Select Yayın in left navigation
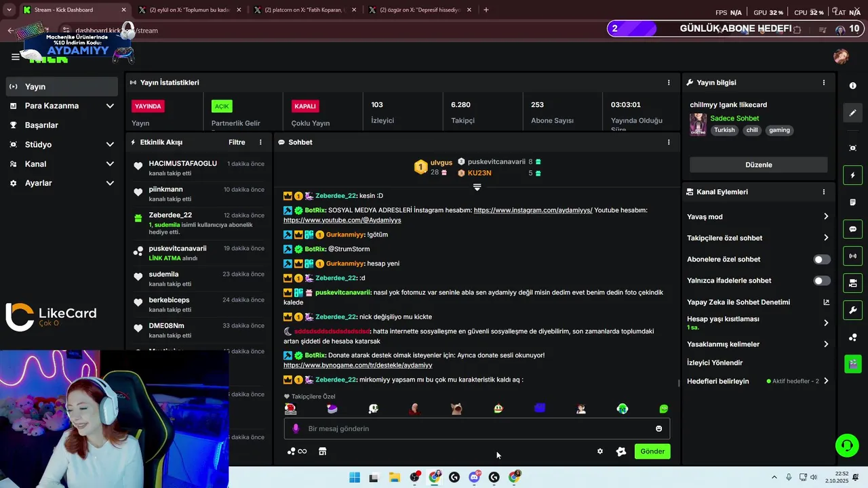This screenshot has height=488, width=868. click(x=62, y=87)
